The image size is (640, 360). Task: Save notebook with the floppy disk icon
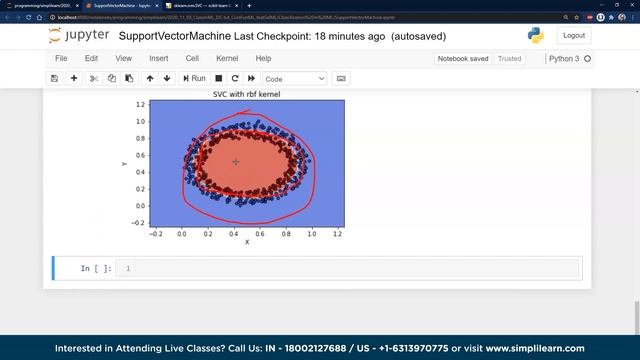[54, 78]
